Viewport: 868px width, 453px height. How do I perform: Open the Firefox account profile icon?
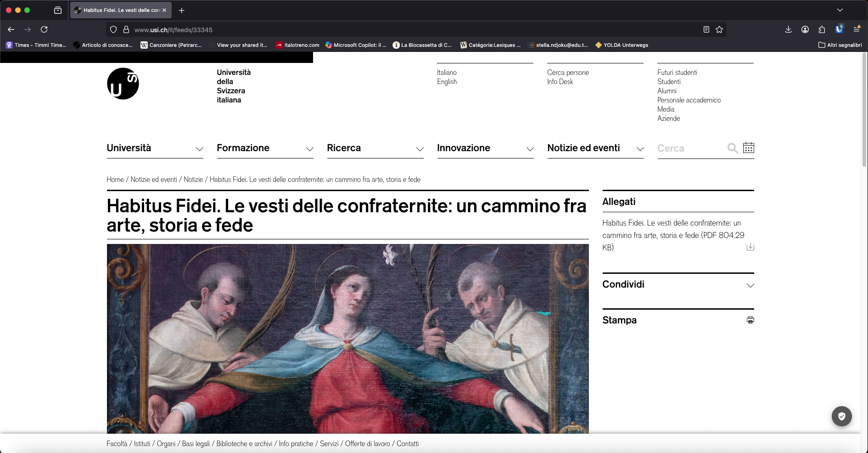point(805,29)
